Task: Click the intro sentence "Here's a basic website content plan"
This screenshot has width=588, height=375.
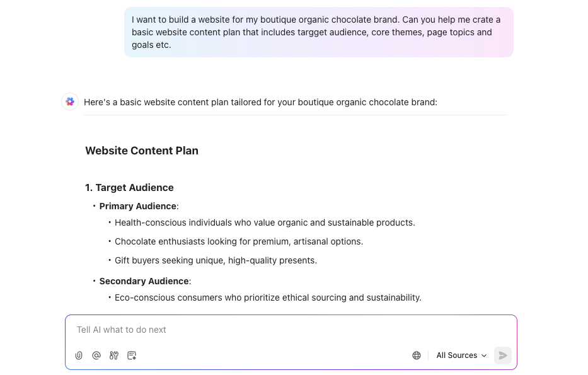Action: point(260,102)
